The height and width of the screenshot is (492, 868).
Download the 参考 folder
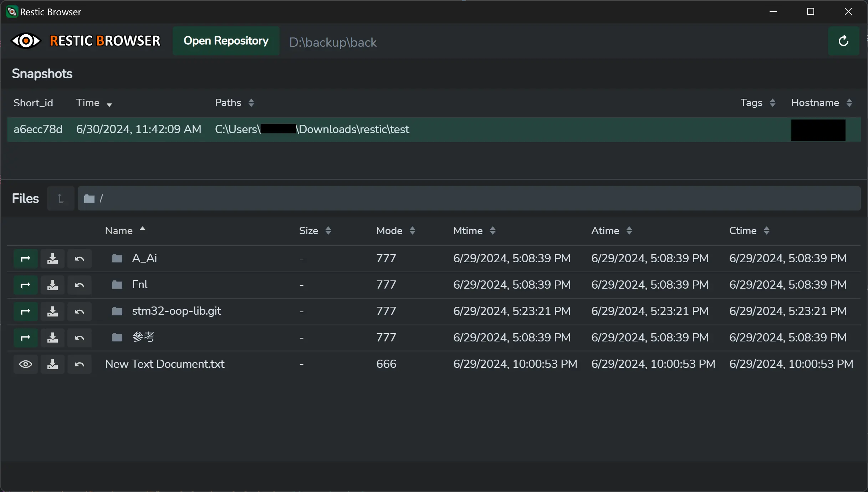[52, 338]
